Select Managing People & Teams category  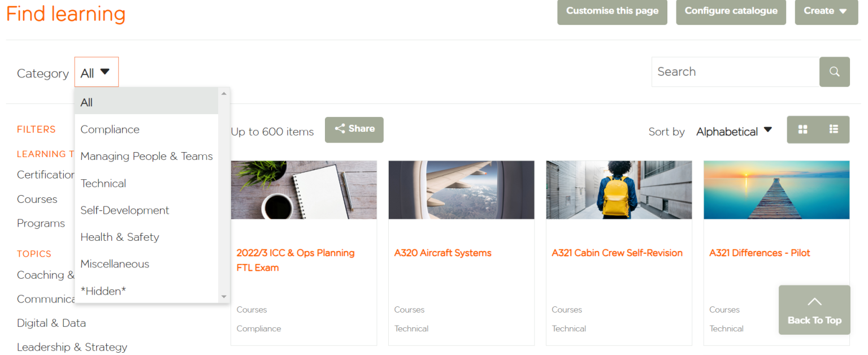point(146,157)
